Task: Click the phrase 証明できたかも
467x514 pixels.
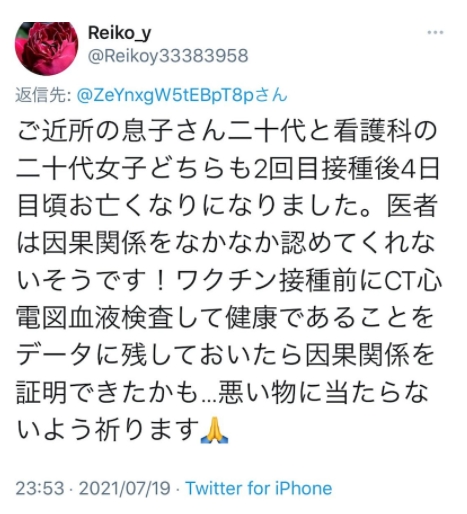Action: tap(108, 392)
